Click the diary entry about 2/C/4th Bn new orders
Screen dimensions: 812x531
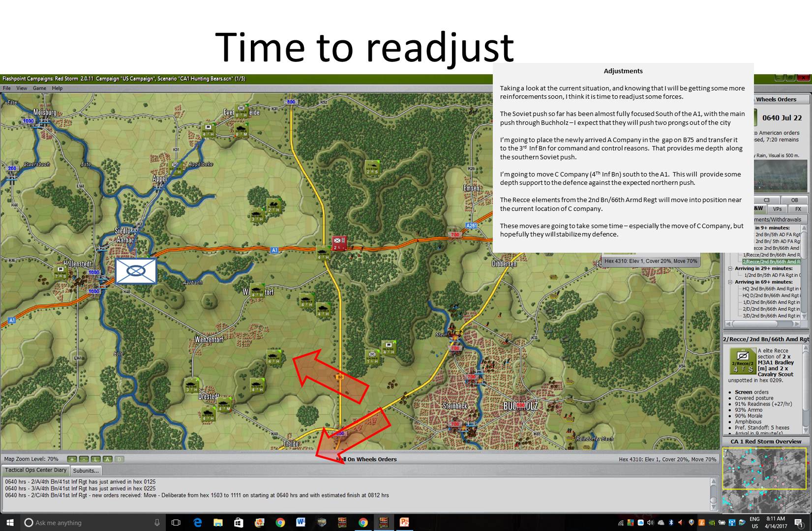[x=197, y=496]
